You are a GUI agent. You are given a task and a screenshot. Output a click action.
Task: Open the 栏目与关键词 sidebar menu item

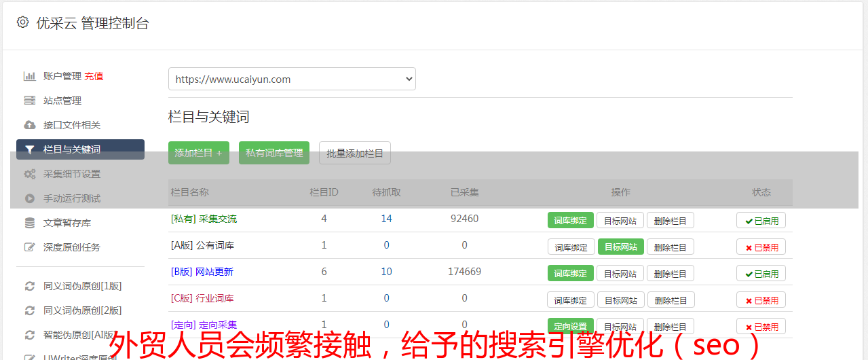click(x=80, y=149)
